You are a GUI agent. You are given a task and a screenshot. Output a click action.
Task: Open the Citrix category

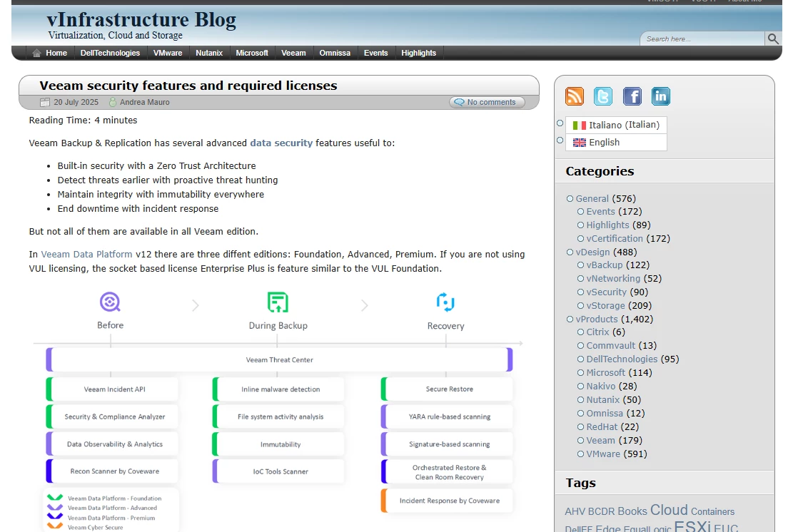click(x=597, y=332)
